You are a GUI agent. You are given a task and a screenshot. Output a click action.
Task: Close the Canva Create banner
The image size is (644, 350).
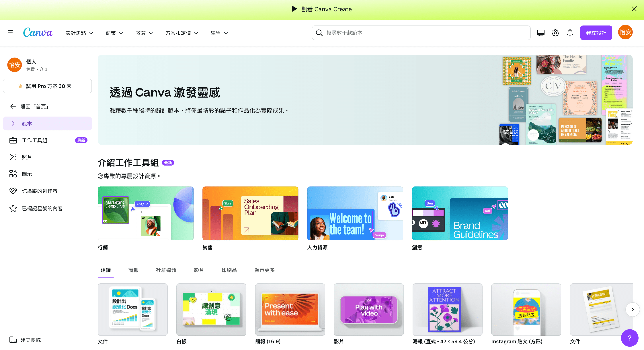[634, 9]
